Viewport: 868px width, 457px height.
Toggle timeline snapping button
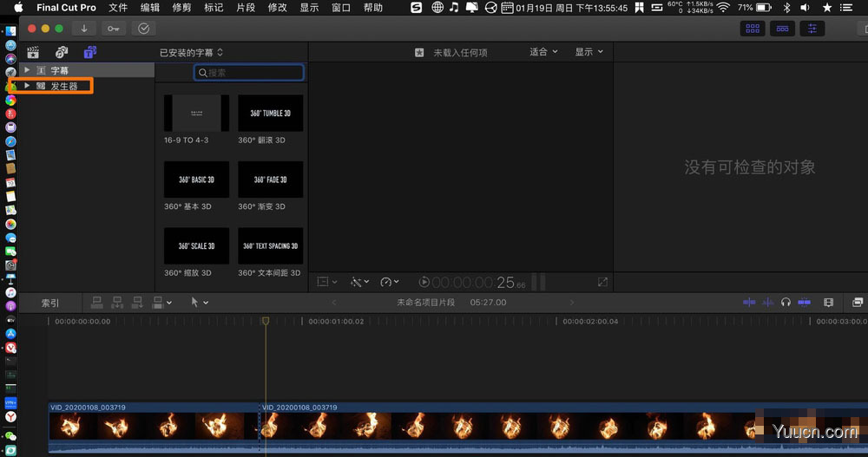pyautogui.click(x=805, y=302)
